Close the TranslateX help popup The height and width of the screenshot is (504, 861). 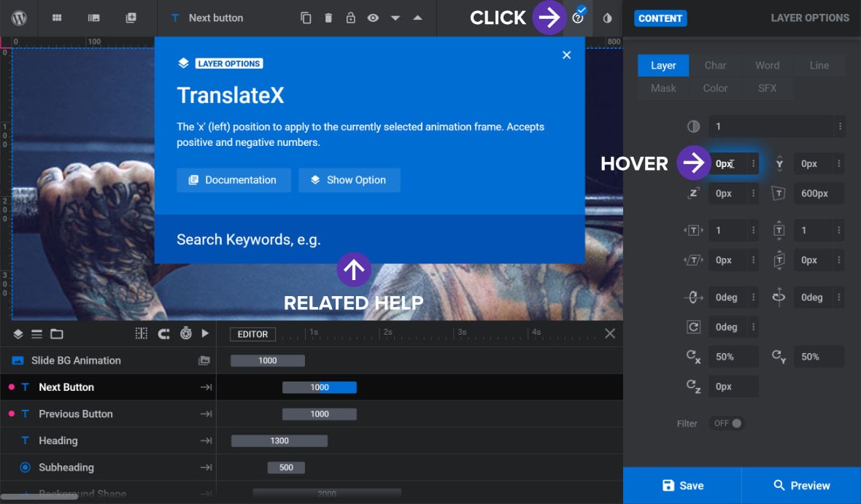pyautogui.click(x=567, y=55)
